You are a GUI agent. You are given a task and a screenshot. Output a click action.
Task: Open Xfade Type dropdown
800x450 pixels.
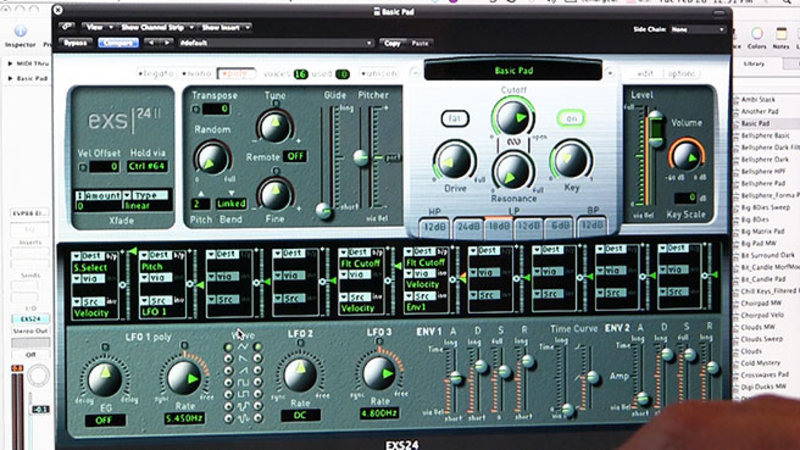pos(145,195)
